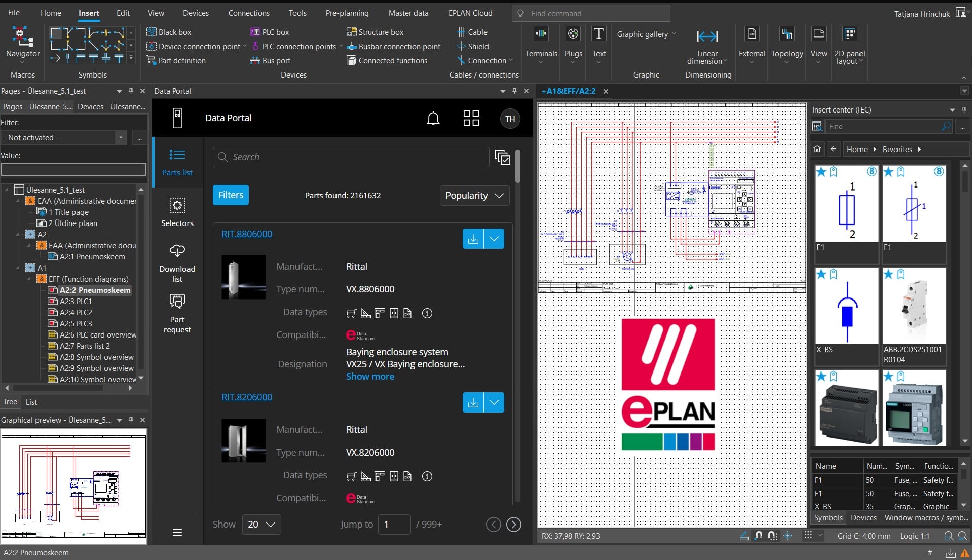Switch to Window macros tab in Insert center
The height and width of the screenshot is (560, 972).
click(926, 517)
